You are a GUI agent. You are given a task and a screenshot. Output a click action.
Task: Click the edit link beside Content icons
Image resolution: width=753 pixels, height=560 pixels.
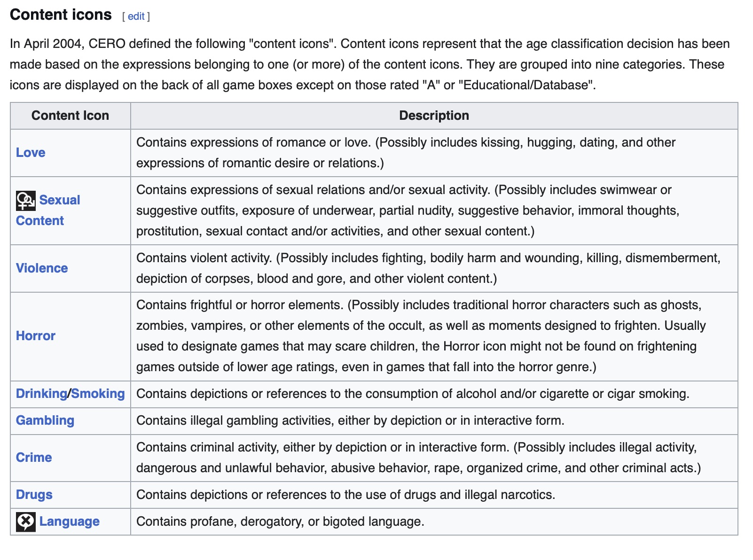(136, 16)
